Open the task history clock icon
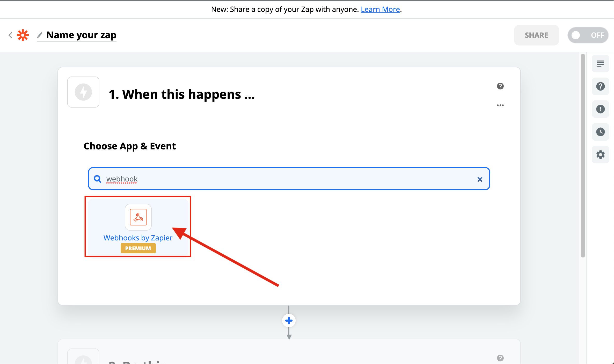The width and height of the screenshot is (614, 364). tap(600, 132)
